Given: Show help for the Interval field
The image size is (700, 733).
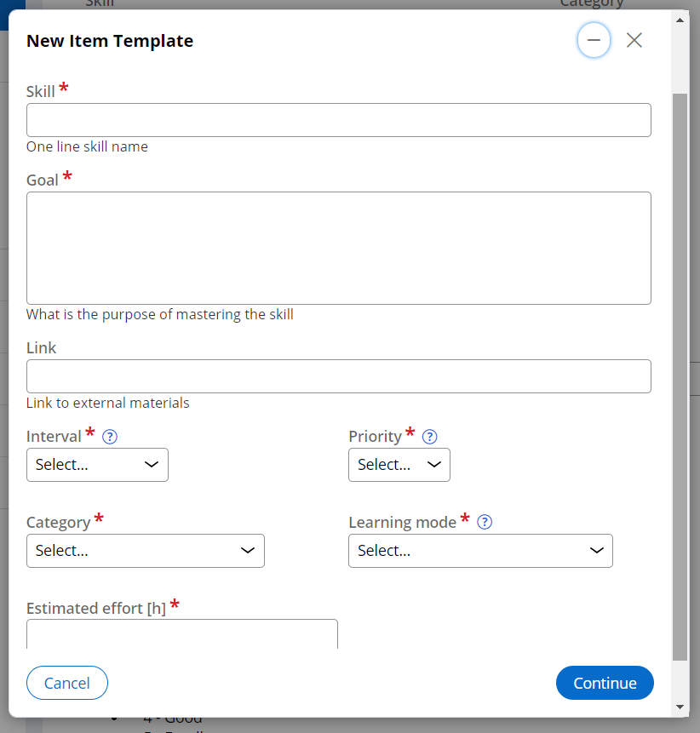Looking at the screenshot, I should (110, 437).
